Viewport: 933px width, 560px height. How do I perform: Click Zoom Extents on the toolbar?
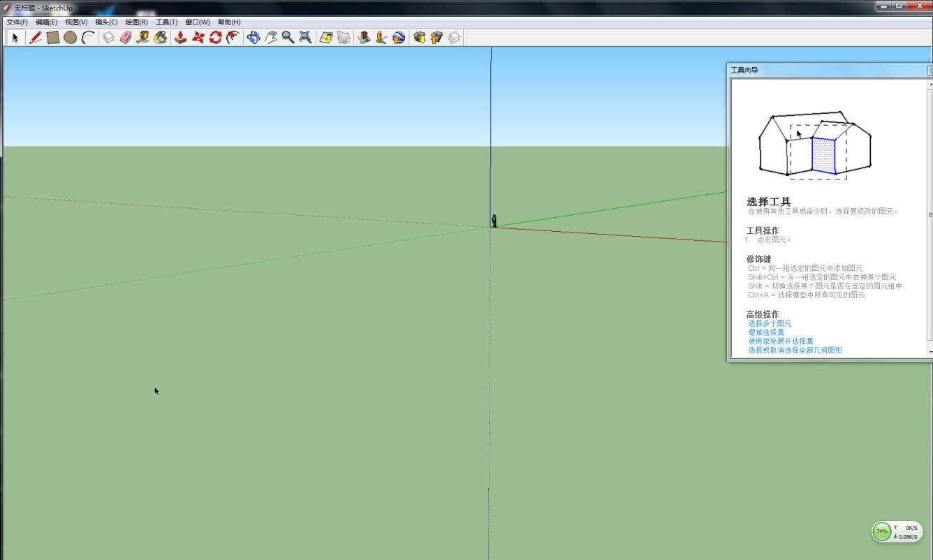pyautogui.click(x=305, y=38)
